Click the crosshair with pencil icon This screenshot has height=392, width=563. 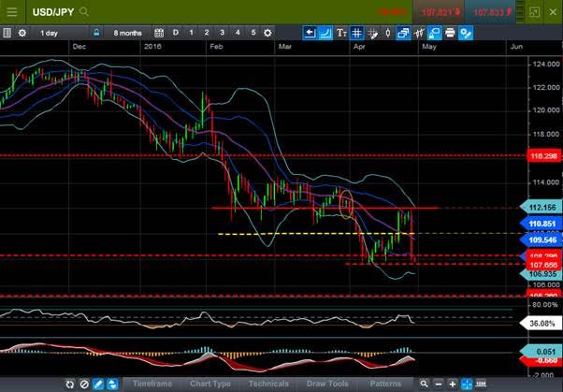tap(372, 34)
